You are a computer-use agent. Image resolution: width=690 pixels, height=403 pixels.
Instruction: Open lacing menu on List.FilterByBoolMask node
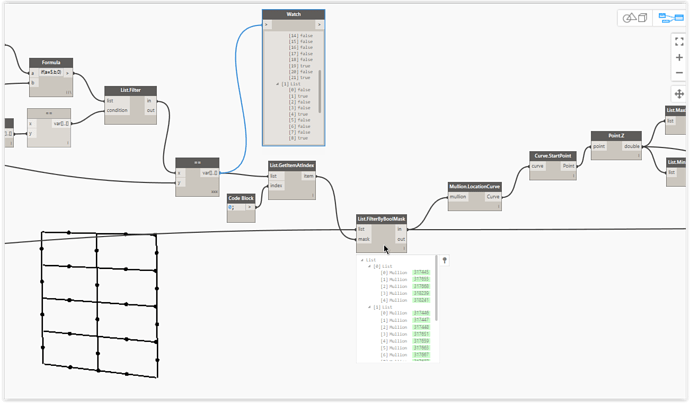404,249
